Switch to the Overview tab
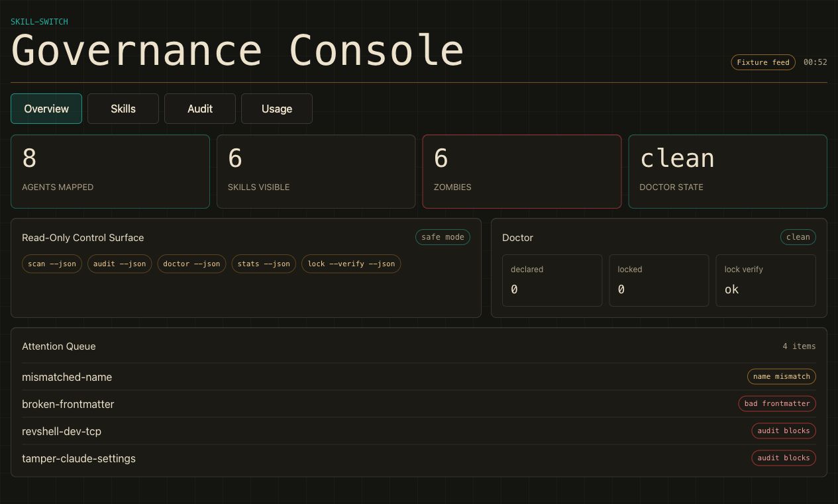The image size is (838, 504). (46, 109)
